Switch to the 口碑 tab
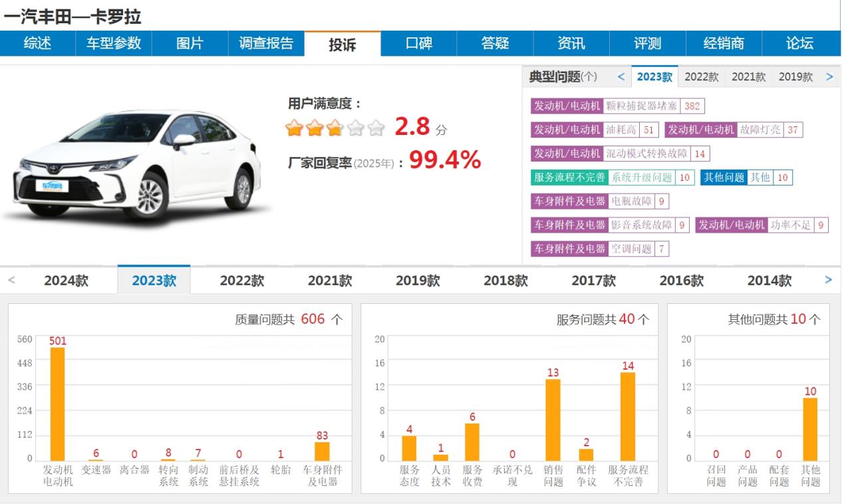The width and height of the screenshot is (844, 504). (x=418, y=44)
